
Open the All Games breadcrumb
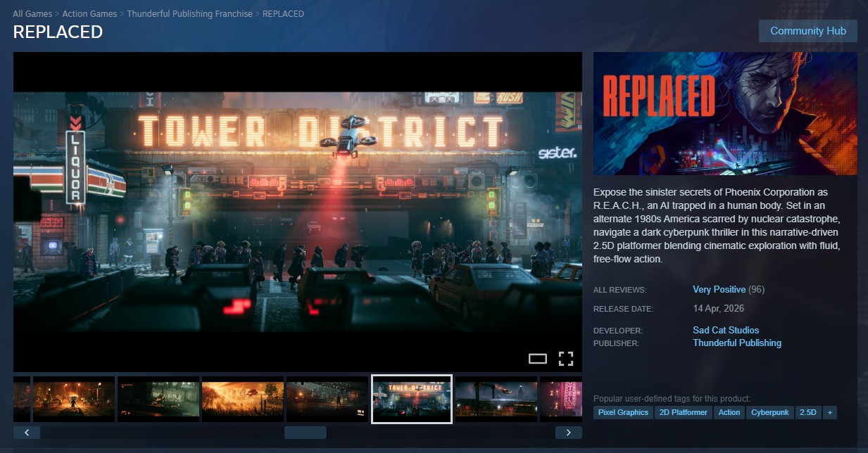[32, 14]
